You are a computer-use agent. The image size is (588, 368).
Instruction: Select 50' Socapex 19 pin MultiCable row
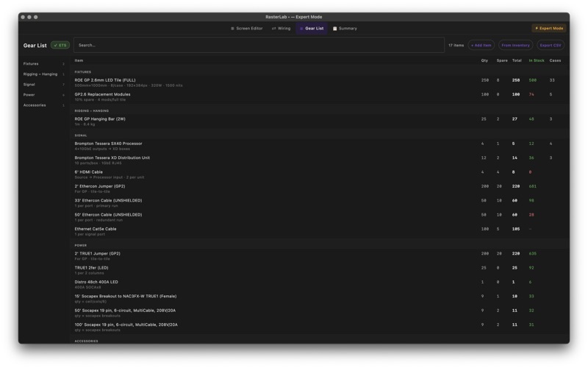[x=320, y=314]
